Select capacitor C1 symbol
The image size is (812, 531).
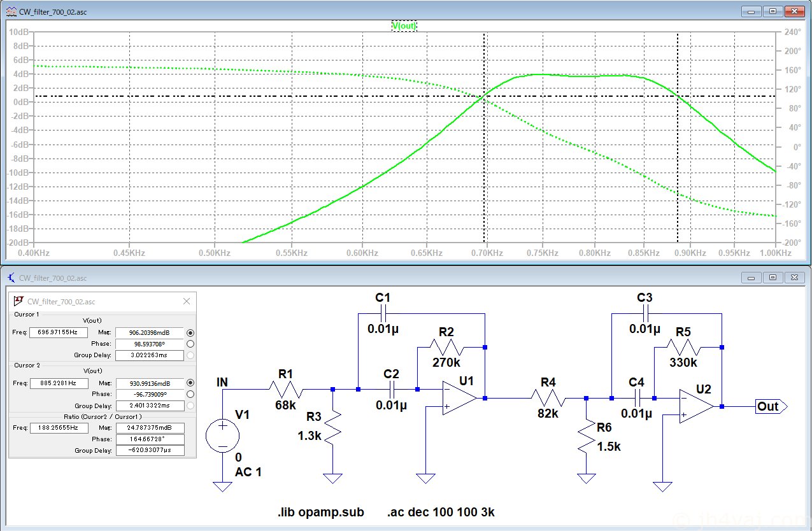coord(383,313)
